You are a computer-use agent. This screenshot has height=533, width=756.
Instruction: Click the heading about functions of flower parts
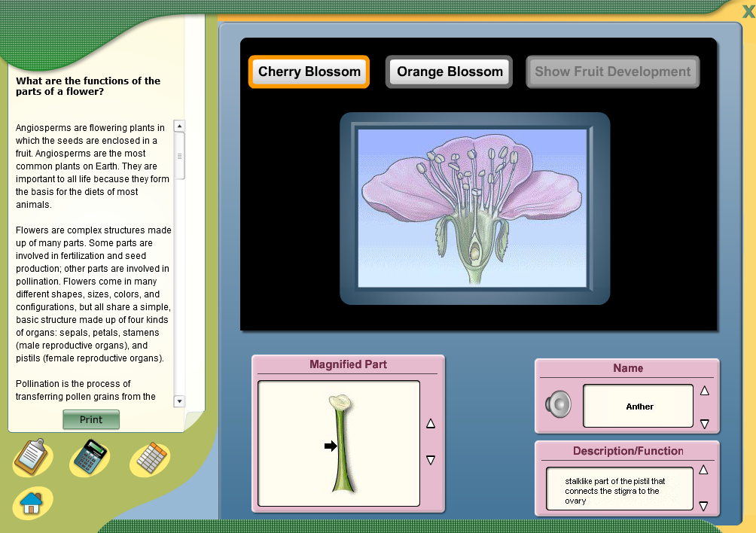[x=88, y=87]
